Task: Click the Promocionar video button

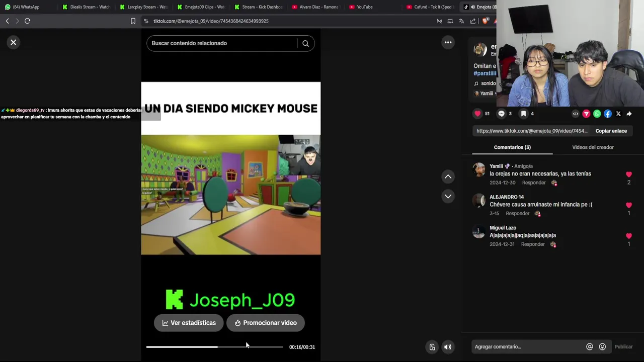Action: point(265,323)
